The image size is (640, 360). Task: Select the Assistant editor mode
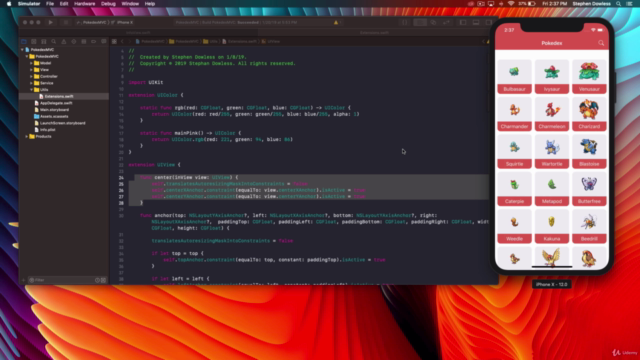[x=433, y=22]
